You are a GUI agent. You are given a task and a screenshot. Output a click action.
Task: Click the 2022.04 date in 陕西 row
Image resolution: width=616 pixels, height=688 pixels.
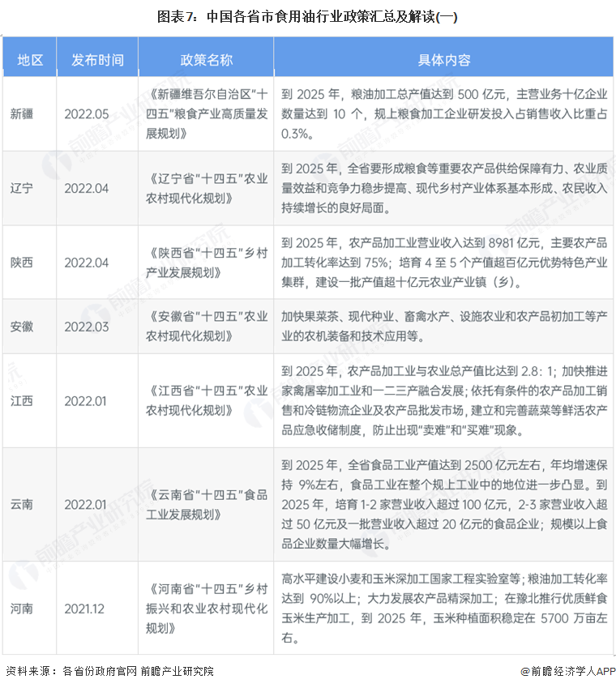[87, 263]
